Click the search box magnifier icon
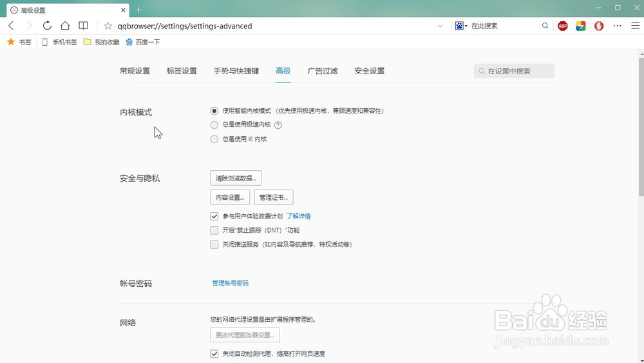Viewport: 644px width, 363px height. pos(545,26)
